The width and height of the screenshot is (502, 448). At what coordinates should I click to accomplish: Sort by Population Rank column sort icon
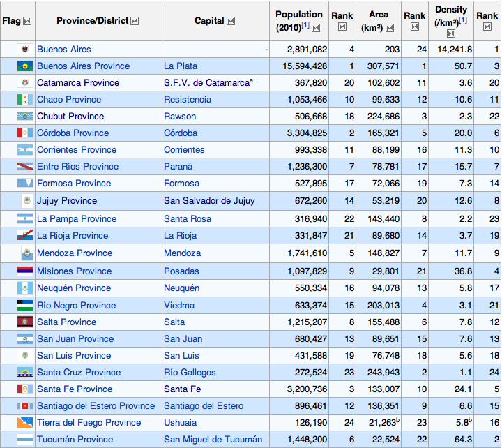click(x=342, y=27)
